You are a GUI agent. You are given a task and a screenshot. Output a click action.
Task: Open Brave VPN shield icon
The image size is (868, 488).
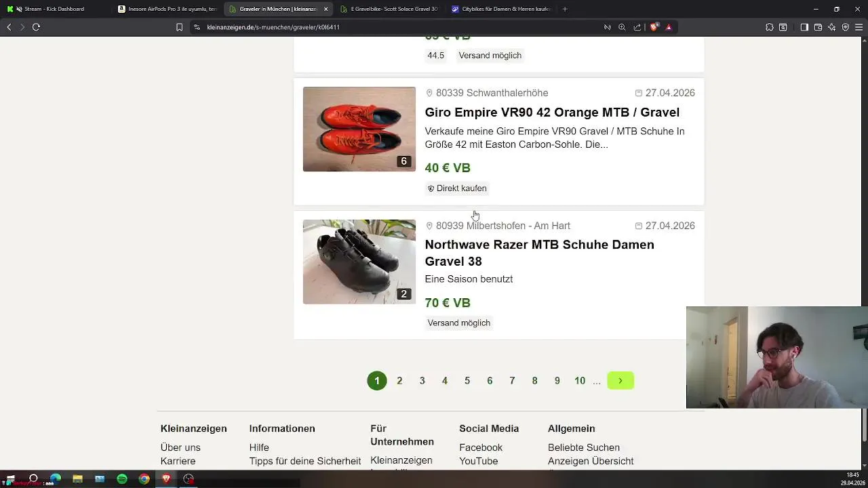(x=845, y=27)
